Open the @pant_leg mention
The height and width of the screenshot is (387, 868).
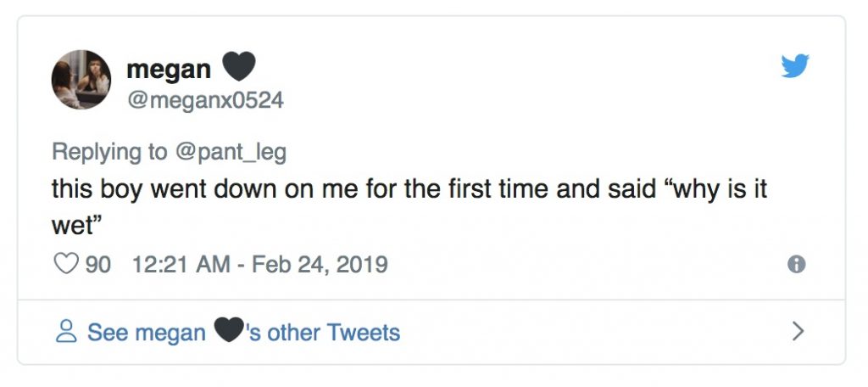coord(231,152)
